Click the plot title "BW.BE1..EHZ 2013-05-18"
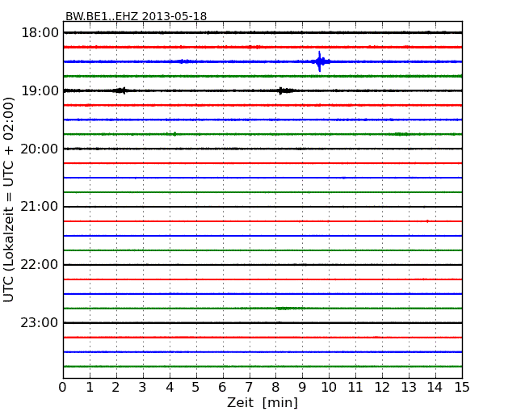The width and height of the screenshot is (525, 420). (136, 16)
